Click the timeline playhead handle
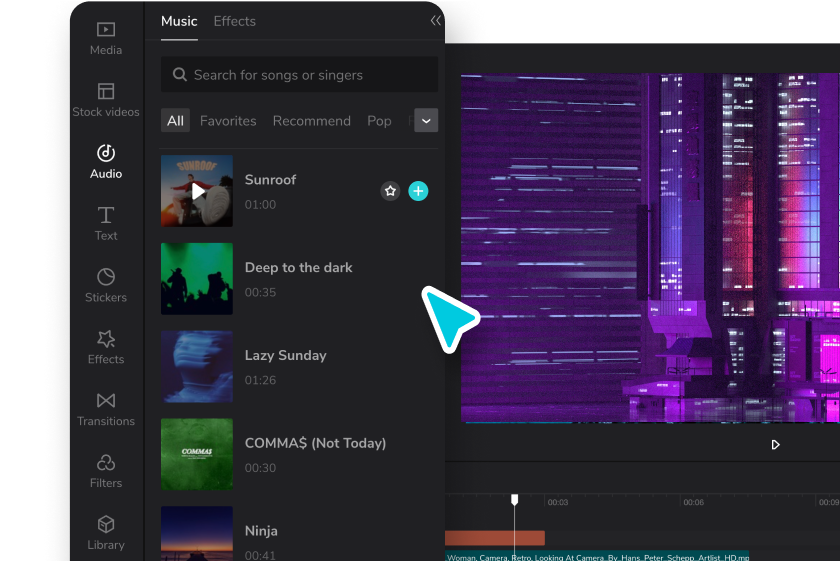Image resolution: width=840 pixels, height=561 pixels. click(x=514, y=500)
